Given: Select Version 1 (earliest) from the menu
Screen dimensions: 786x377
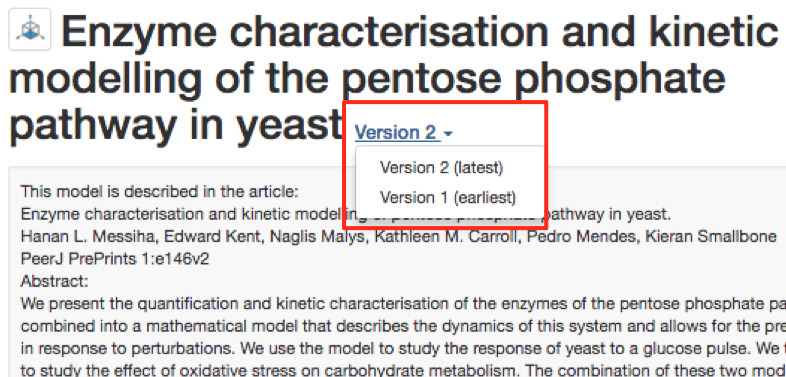Looking at the screenshot, I should (x=448, y=198).
